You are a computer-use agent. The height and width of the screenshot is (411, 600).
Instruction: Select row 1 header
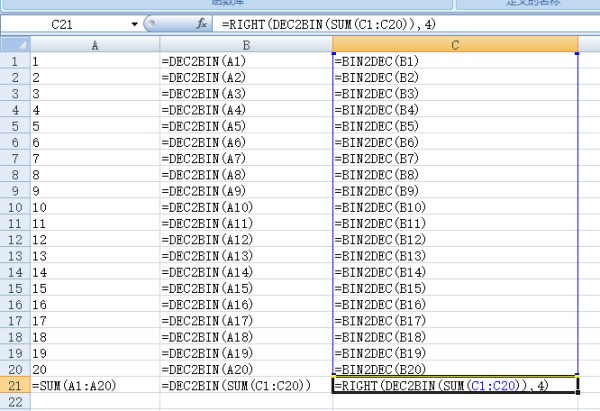point(14,61)
